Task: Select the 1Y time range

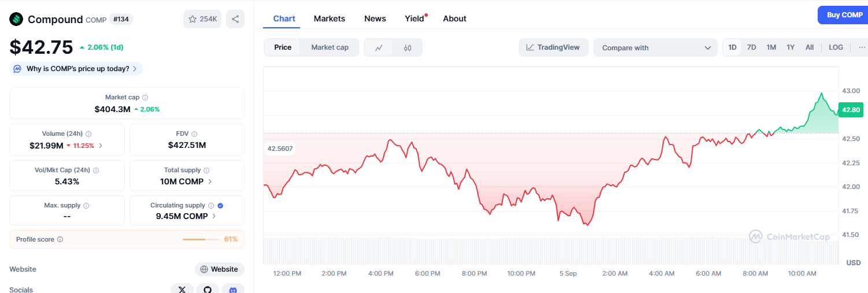Action: coord(791,47)
